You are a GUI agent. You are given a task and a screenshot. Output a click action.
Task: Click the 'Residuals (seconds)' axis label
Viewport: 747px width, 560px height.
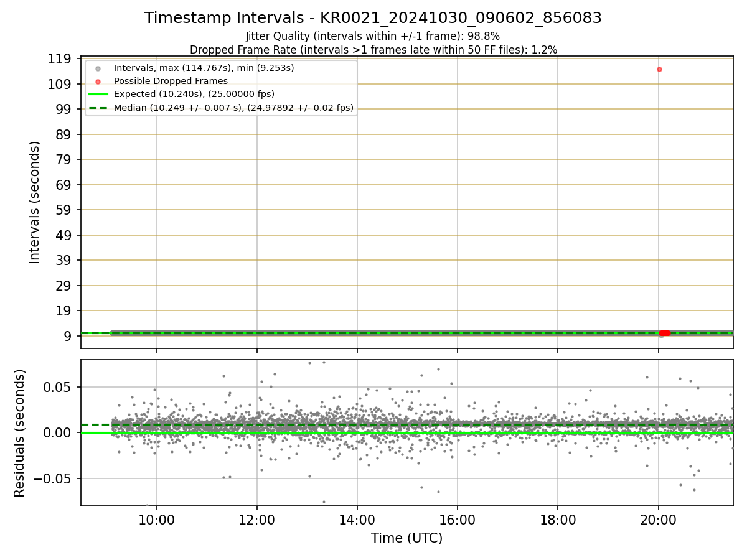pyautogui.click(x=20, y=433)
